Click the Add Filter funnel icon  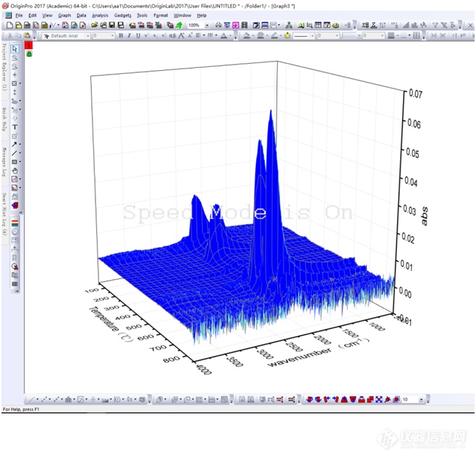435,25
